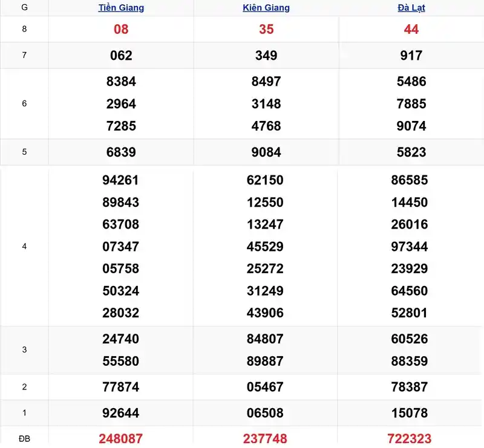This screenshot has height=448, width=484.
Task: Open the Kiên Giang province link
Action: click(x=266, y=7)
